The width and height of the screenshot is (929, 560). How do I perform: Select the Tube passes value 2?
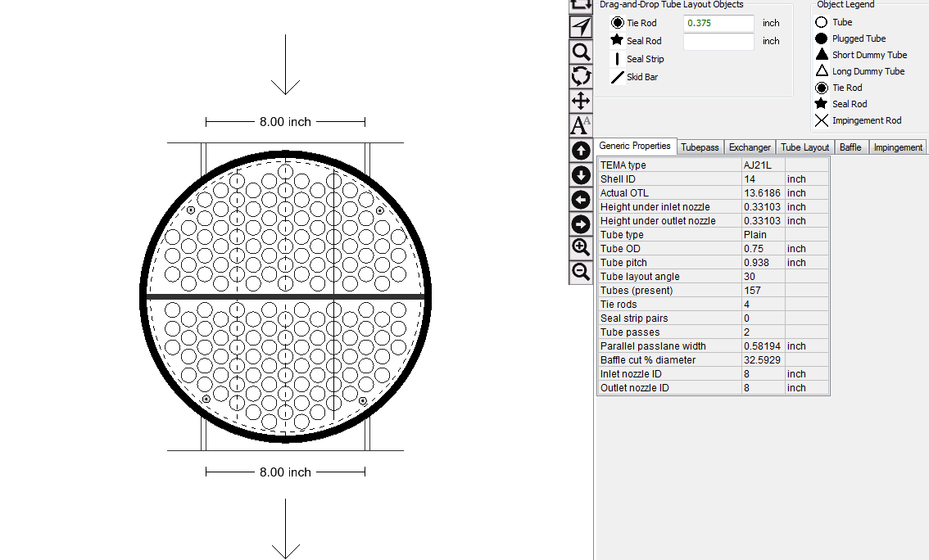coord(764,332)
